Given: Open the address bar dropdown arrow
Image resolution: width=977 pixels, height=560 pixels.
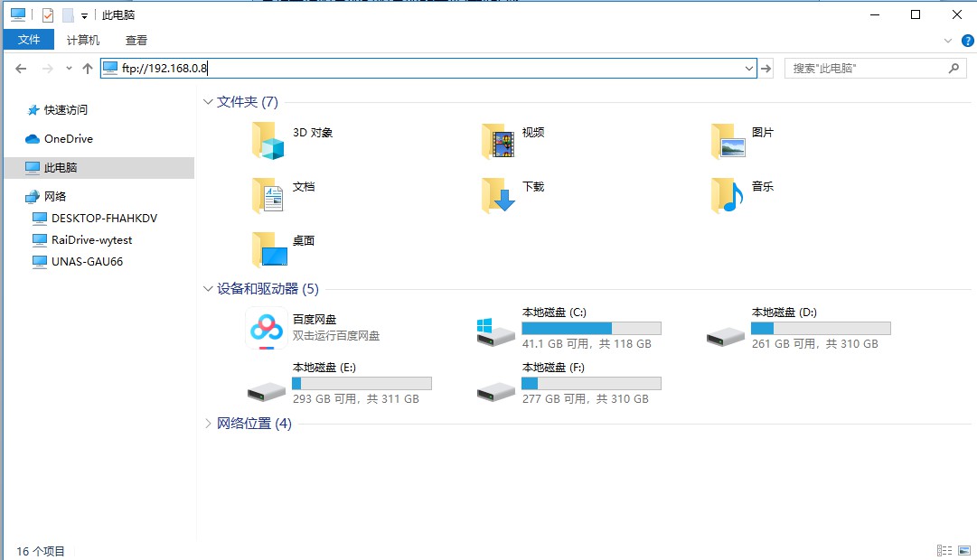Looking at the screenshot, I should pyautogui.click(x=747, y=68).
